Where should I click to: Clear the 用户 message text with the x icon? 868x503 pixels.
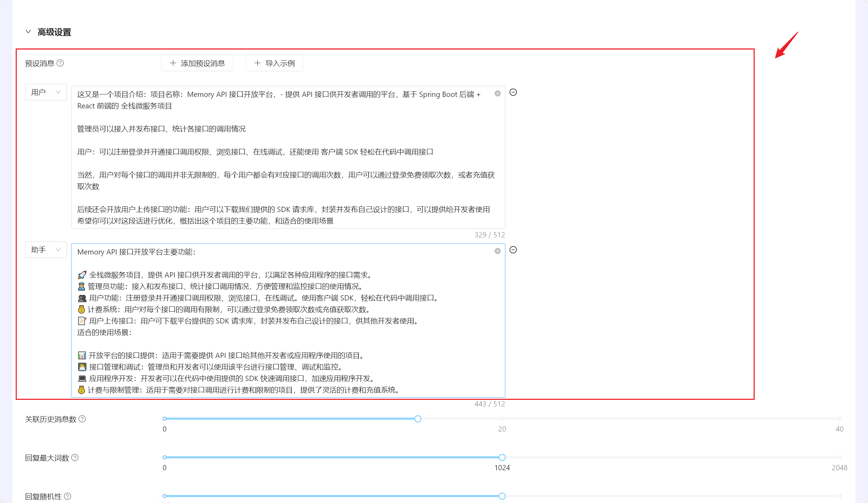(x=498, y=93)
